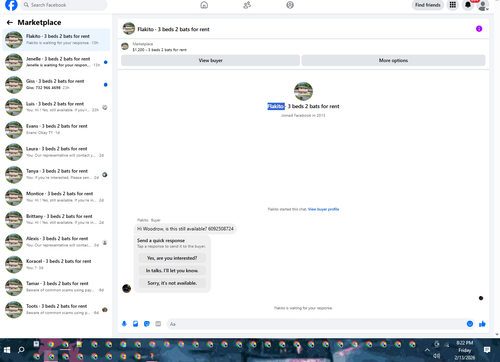This screenshot has width=500, height=362.
Task: Click the buyer's avatar beside quick responses
Action: (126, 288)
